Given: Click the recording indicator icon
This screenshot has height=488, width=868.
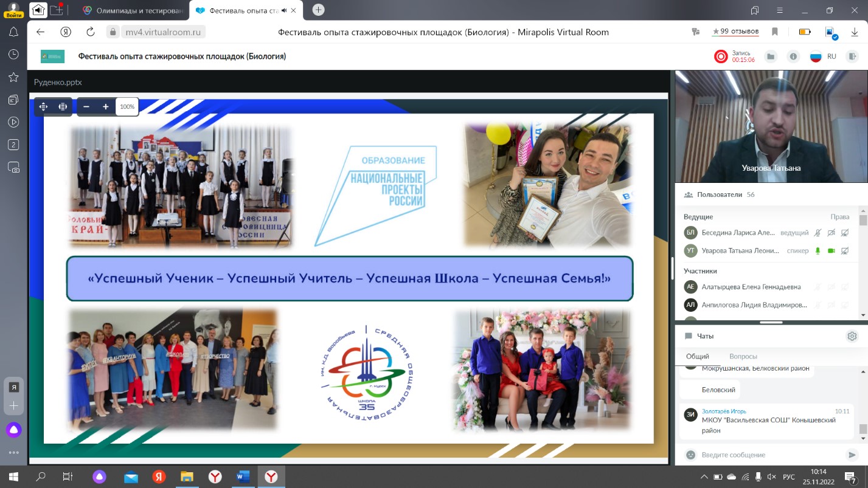Looking at the screenshot, I should [x=721, y=57].
